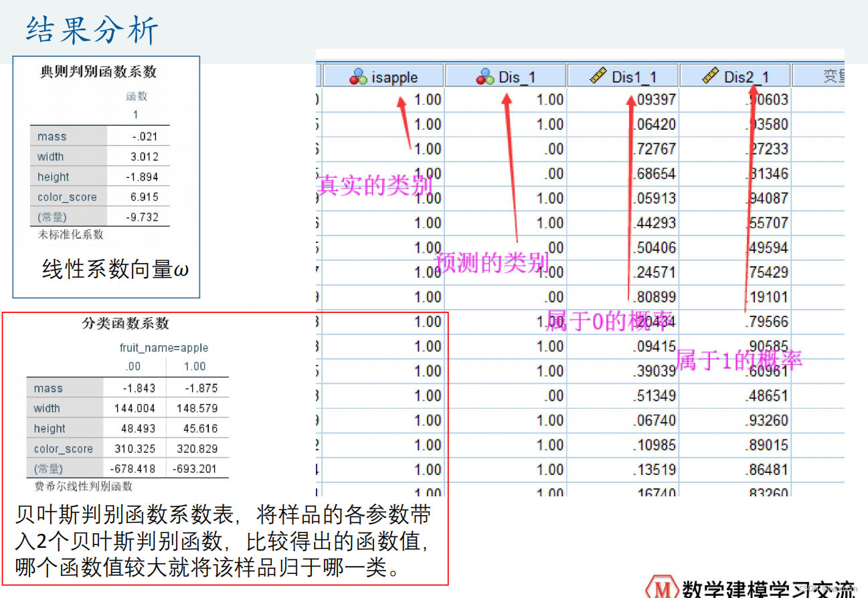The width and height of the screenshot is (868, 598).
Task: Select the Dis2_1 cell showing .94087
Action: point(735,199)
